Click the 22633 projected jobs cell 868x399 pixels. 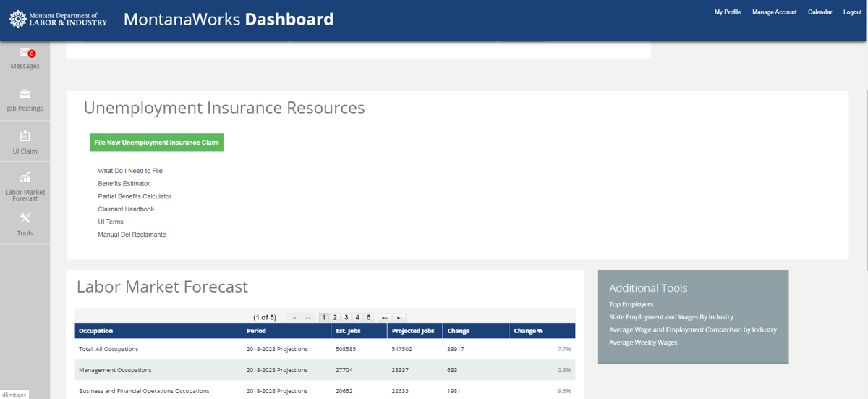[401, 391]
